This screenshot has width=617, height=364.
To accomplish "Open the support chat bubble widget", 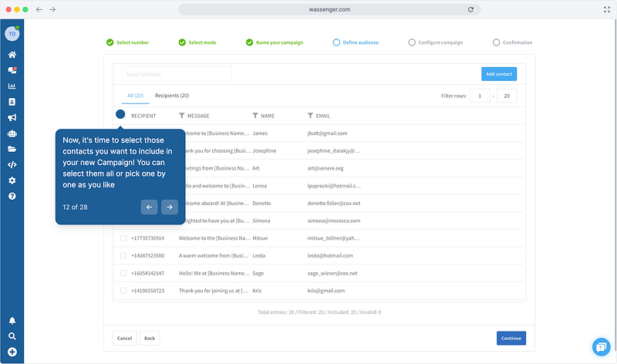I will [x=601, y=347].
